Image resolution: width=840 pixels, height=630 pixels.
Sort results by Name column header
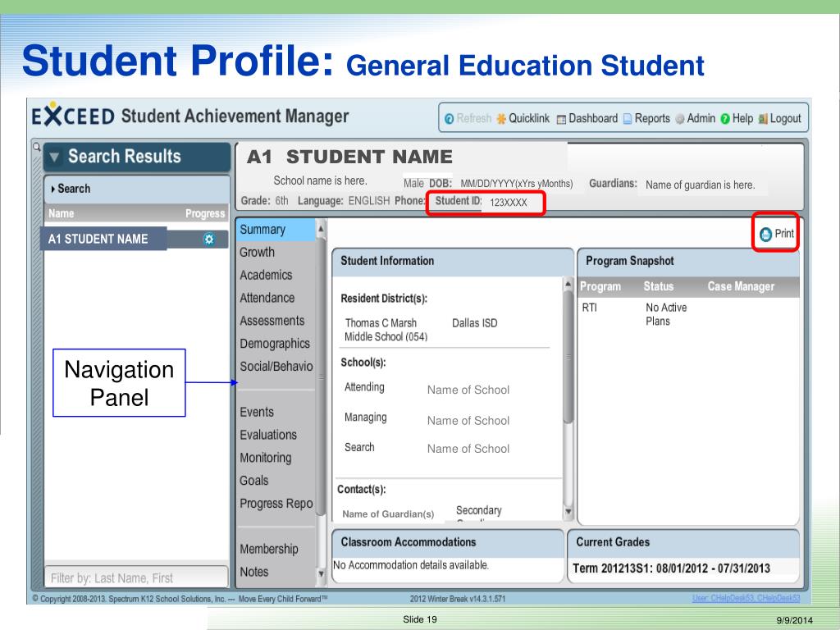click(x=61, y=213)
